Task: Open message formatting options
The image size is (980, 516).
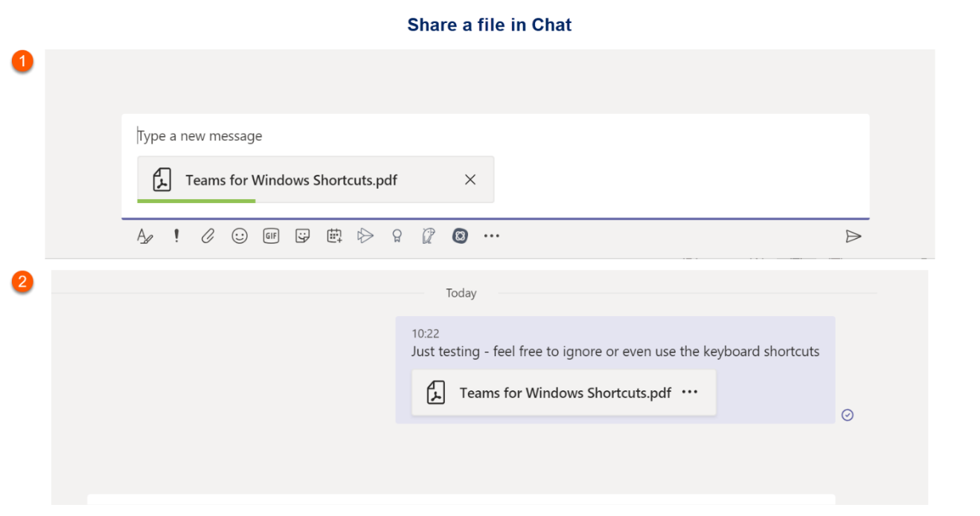Action: coord(145,236)
